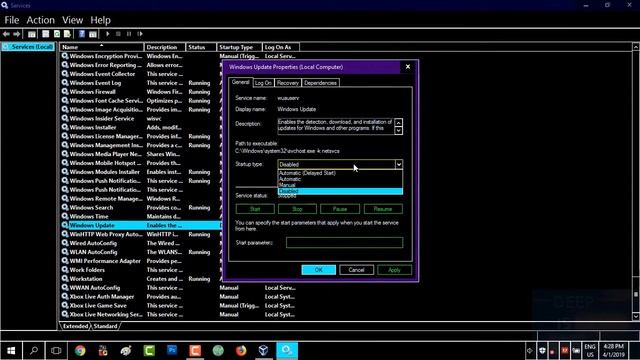Open the Help menu

(100, 20)
